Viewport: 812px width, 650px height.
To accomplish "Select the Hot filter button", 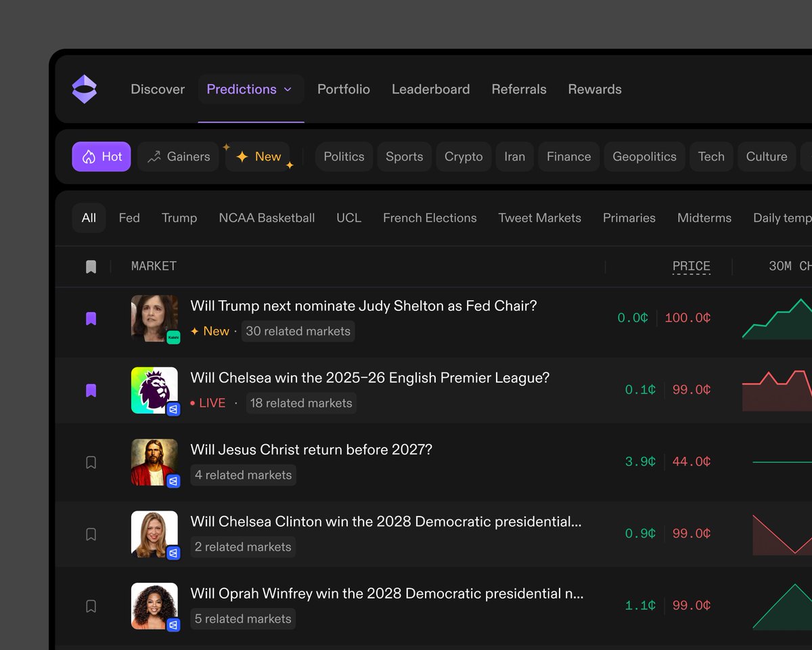I will 101,156.
